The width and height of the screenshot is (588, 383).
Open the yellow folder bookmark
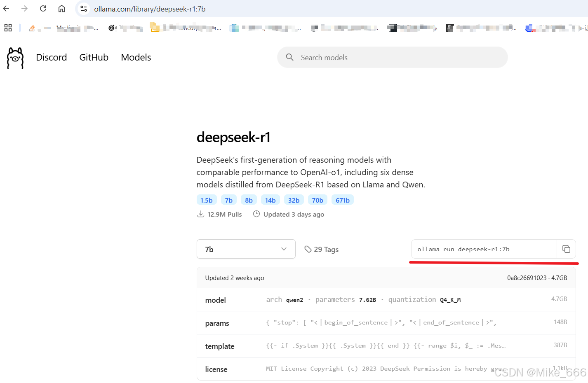coord(155,28)
